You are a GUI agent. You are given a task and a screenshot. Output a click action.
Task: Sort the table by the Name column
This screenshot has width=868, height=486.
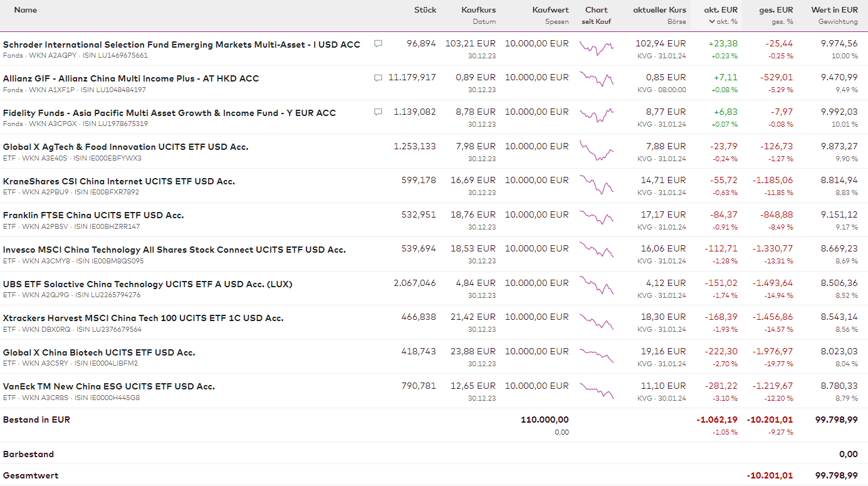(x=25, y=10)
